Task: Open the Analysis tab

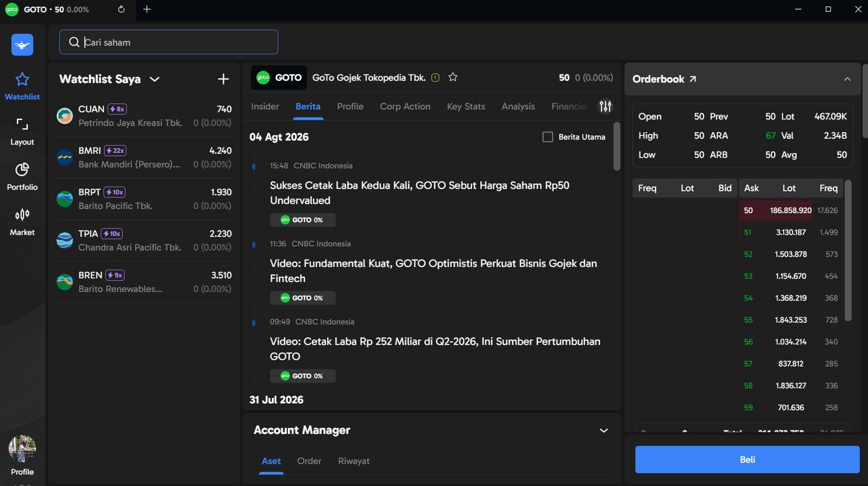Action: click(518, 106)
